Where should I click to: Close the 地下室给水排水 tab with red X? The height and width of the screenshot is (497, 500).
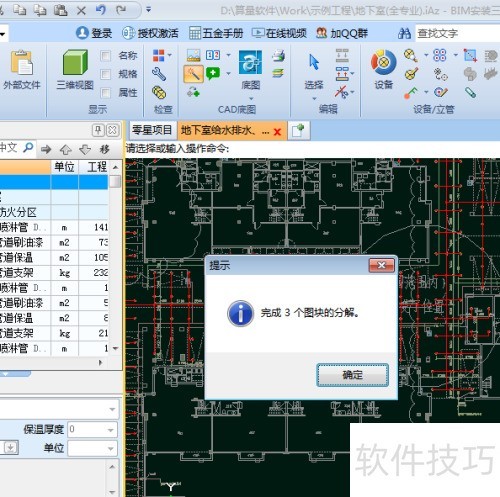click(277, 132)
